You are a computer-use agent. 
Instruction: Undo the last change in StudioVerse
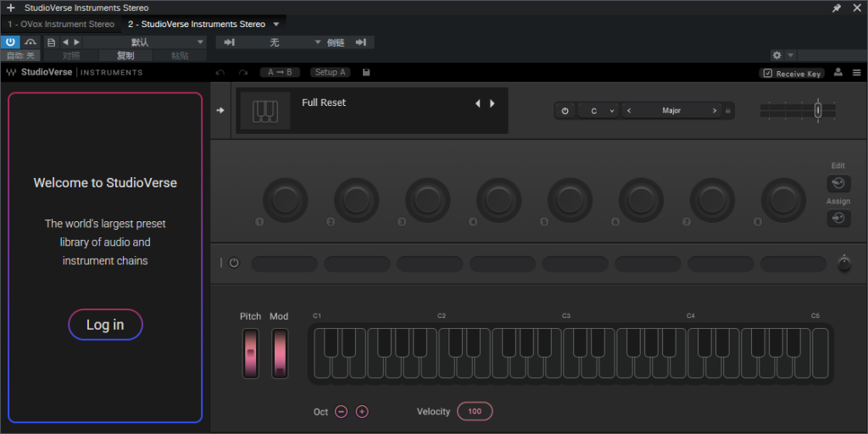coord(220,73)
